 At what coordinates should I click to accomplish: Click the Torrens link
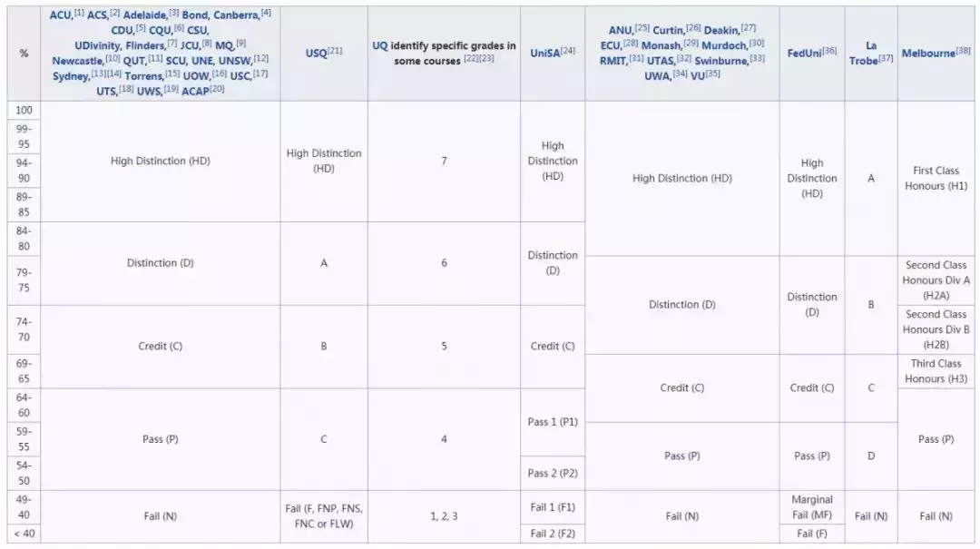143,75
